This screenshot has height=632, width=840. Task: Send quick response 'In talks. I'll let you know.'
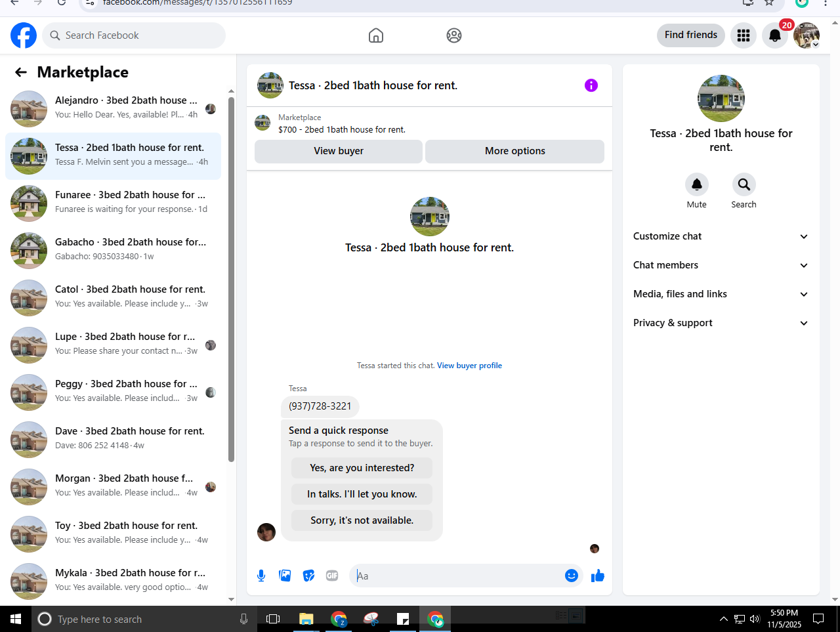(362, 494)
